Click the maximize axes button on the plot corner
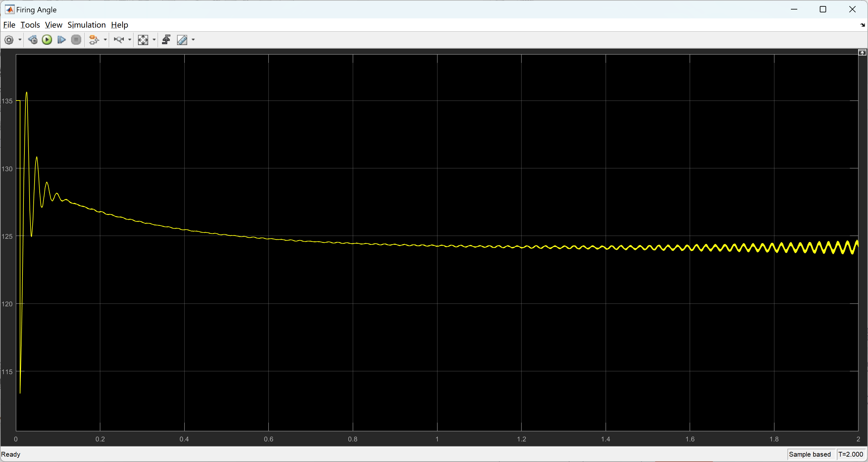 coord(862,53)
